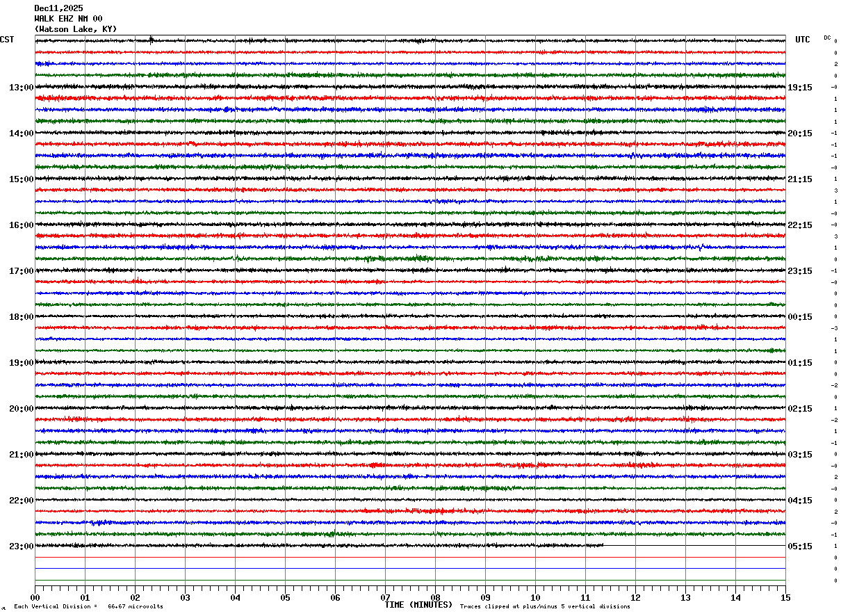Click the "UTC" timezone label
This screenshot has width=841, height=616.
pyautogui.click(x=803, y=40)
